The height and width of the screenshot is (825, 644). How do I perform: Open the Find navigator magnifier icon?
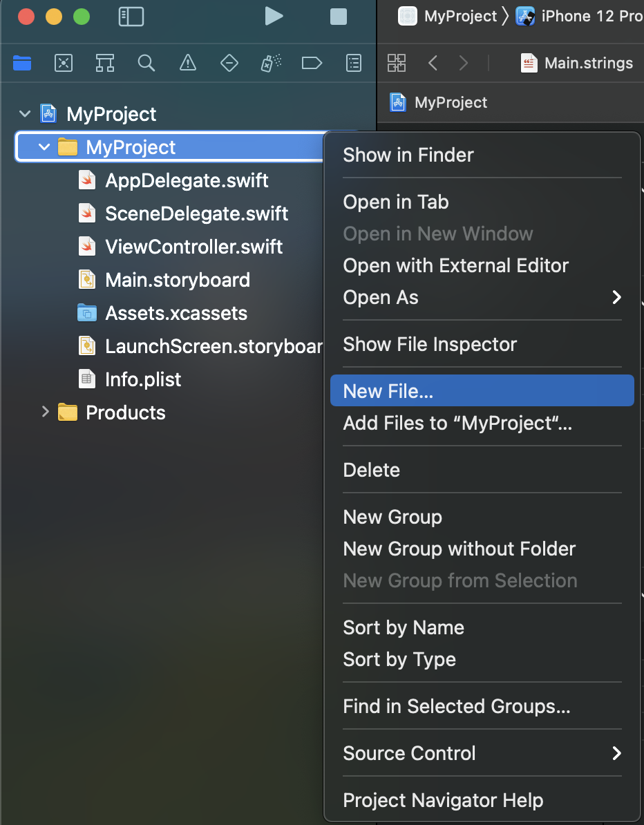[146, 64]
